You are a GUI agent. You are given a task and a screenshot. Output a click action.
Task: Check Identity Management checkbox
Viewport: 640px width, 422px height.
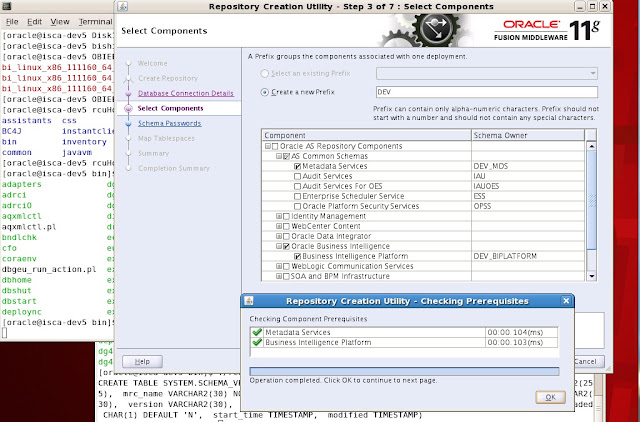286,216
